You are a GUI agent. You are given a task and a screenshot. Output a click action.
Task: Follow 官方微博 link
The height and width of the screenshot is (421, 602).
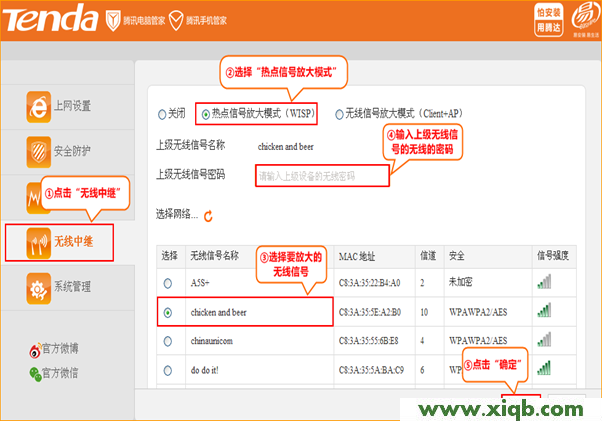click(x=60, y=348)
